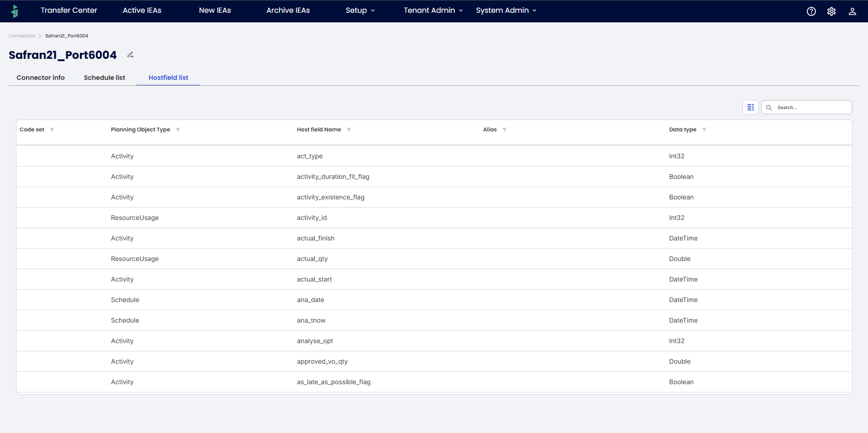Sort by Code set header
Viewport: 868px width, 433px height.
[x=32, y=130]
